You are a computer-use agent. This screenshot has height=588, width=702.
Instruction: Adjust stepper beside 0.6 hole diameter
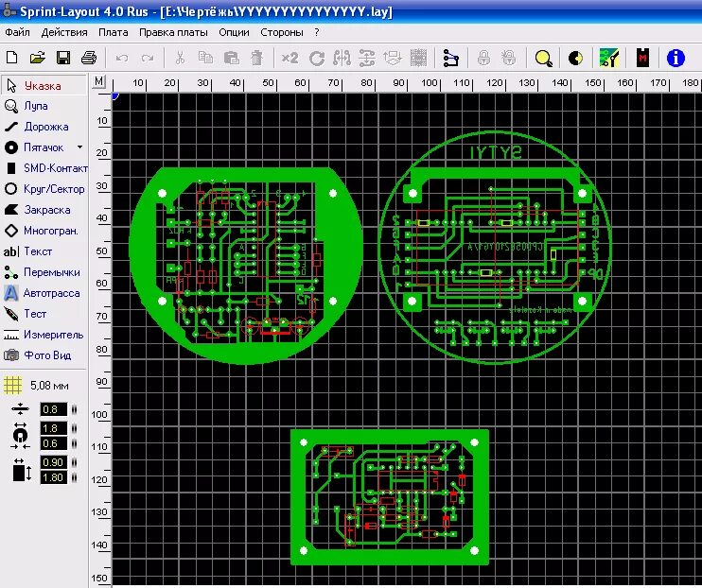75,443
